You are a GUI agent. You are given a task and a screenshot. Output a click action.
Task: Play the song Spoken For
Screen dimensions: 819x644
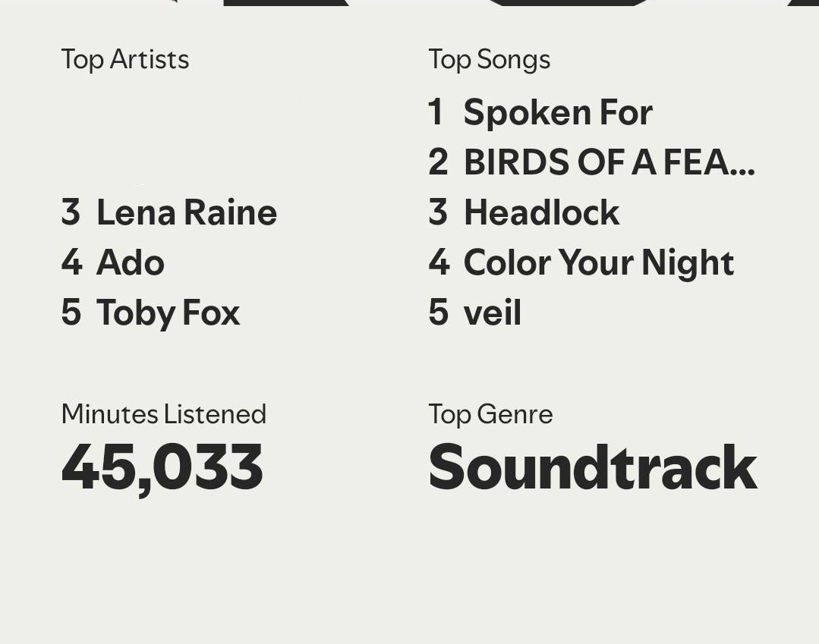(557, 112)
